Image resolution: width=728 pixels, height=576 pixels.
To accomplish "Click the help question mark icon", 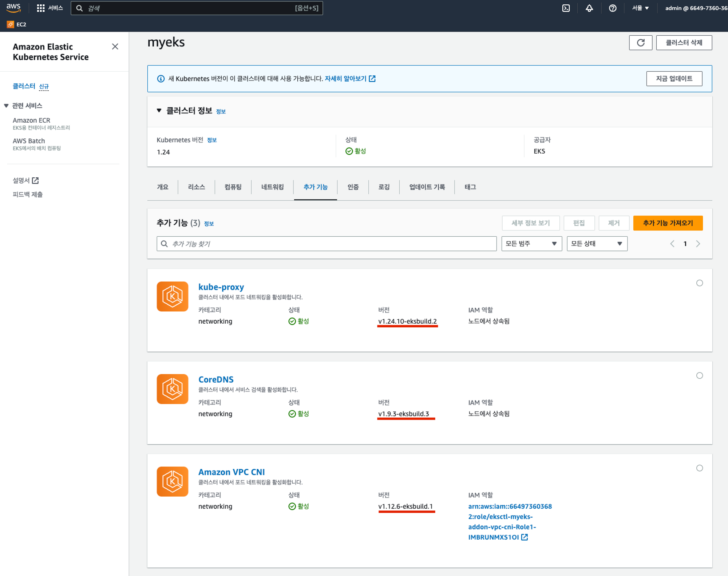I will (x=613, y=8).
